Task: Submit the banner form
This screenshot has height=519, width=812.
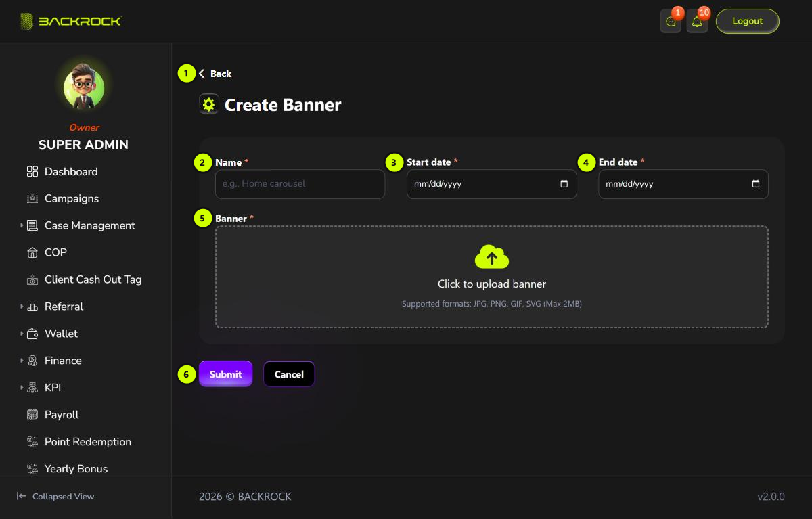Action: (225, 374)
